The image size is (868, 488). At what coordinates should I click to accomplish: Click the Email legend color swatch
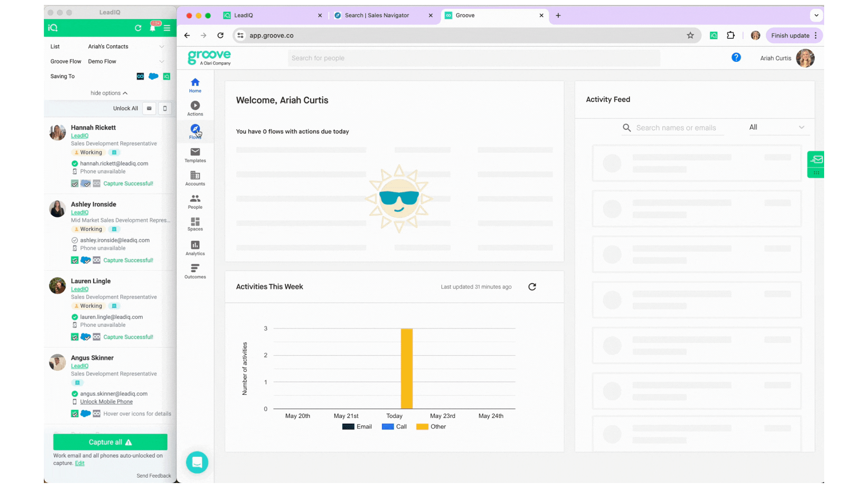[348, 427]
